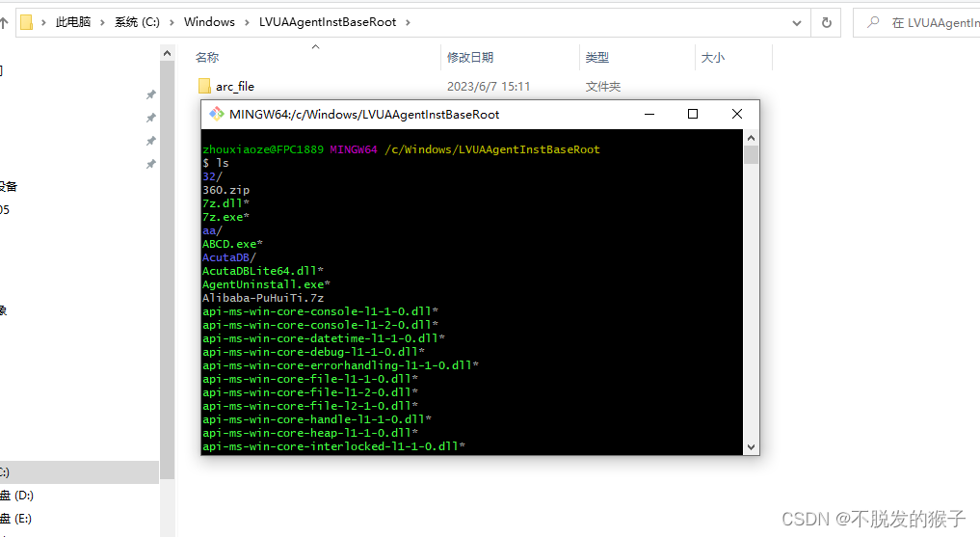Click the search magnifier icon
Viewport: 980px width, 537px height.
pyautogui.click(x=873, y=22)
